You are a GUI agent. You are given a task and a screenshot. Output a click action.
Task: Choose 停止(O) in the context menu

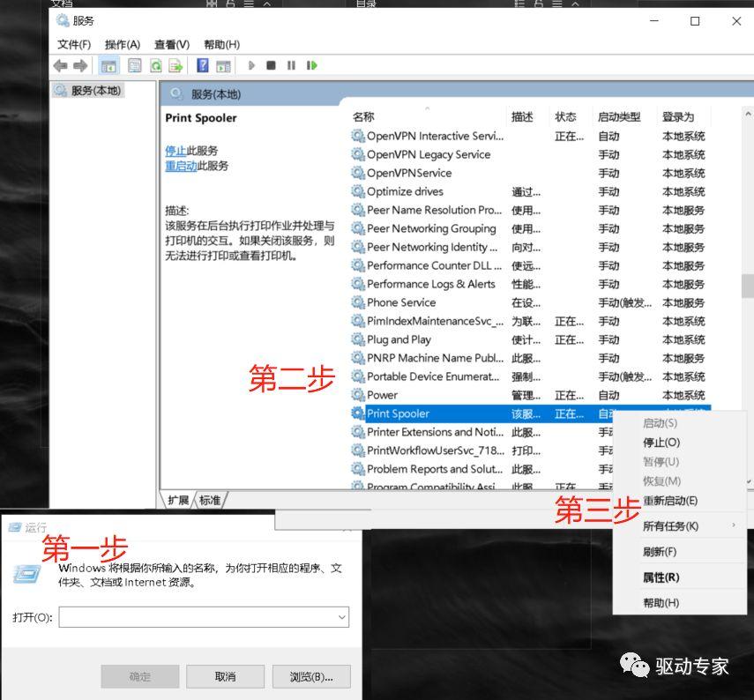coord(661,443)
